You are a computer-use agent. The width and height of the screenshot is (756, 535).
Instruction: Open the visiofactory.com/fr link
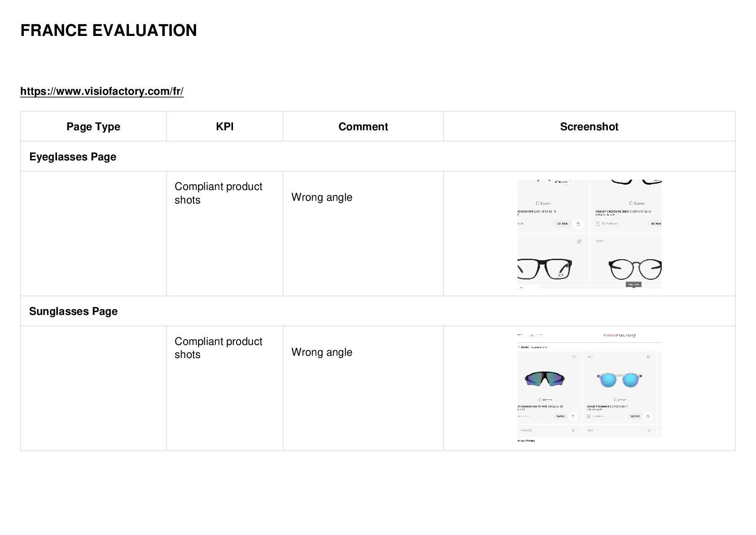(102, 91)
